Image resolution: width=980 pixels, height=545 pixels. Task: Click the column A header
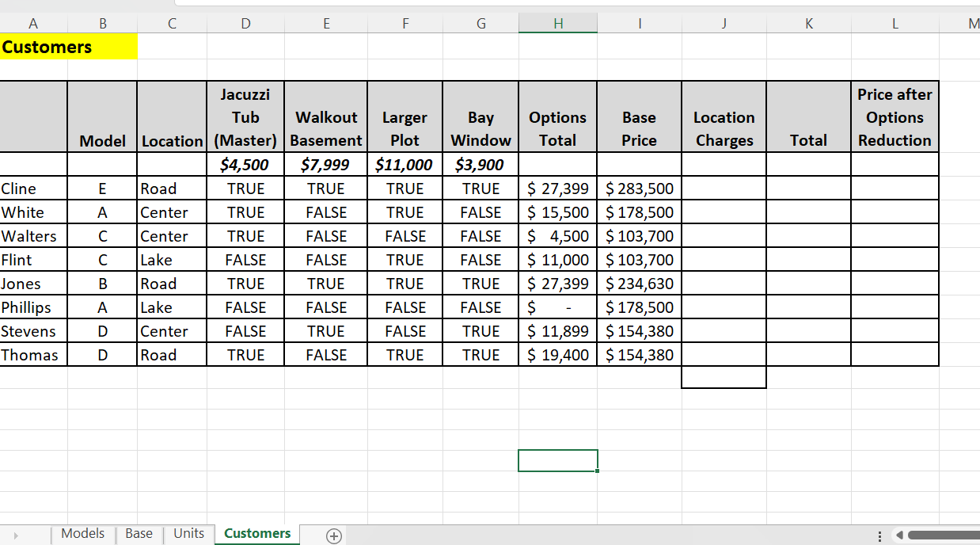33,23
